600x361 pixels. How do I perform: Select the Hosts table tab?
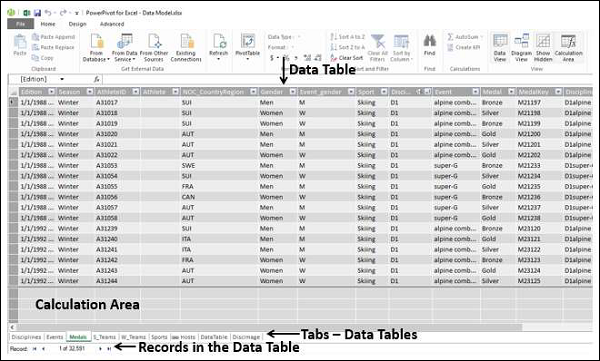click(184, 337)
